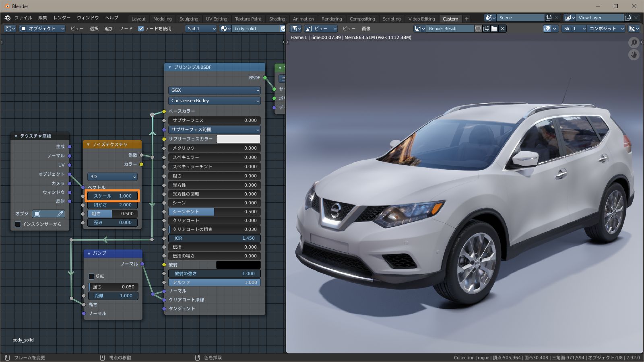Open the サブサーフェス範囲 dropdown
The height and width of the screenshot is (362, 644).
tap(214, 130)
